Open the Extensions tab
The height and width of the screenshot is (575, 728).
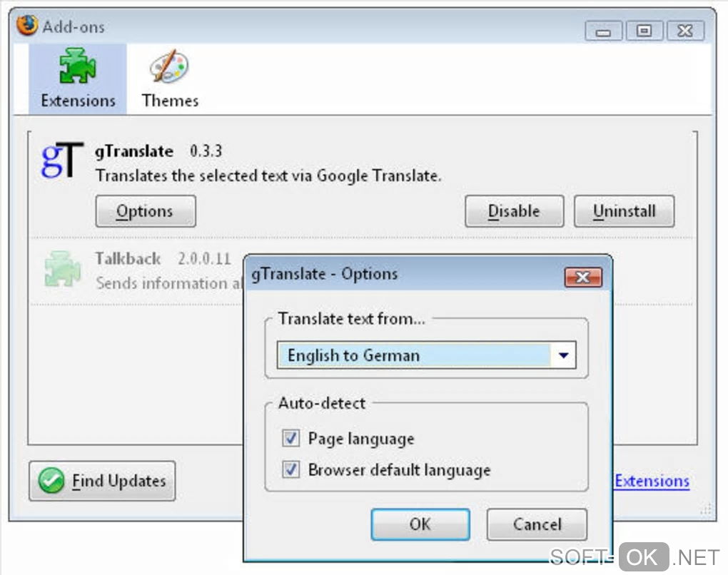pyautogui.click(x=78, y=79)
